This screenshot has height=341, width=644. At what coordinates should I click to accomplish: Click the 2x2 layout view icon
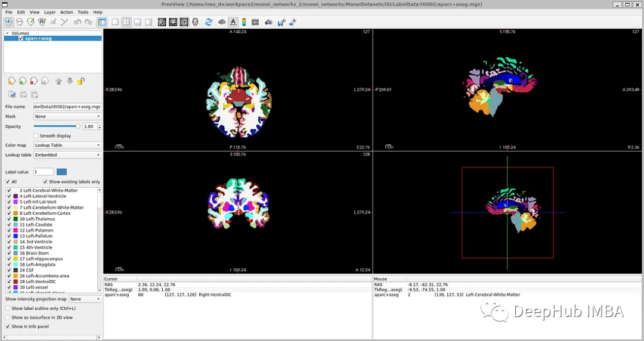(126, 22)
